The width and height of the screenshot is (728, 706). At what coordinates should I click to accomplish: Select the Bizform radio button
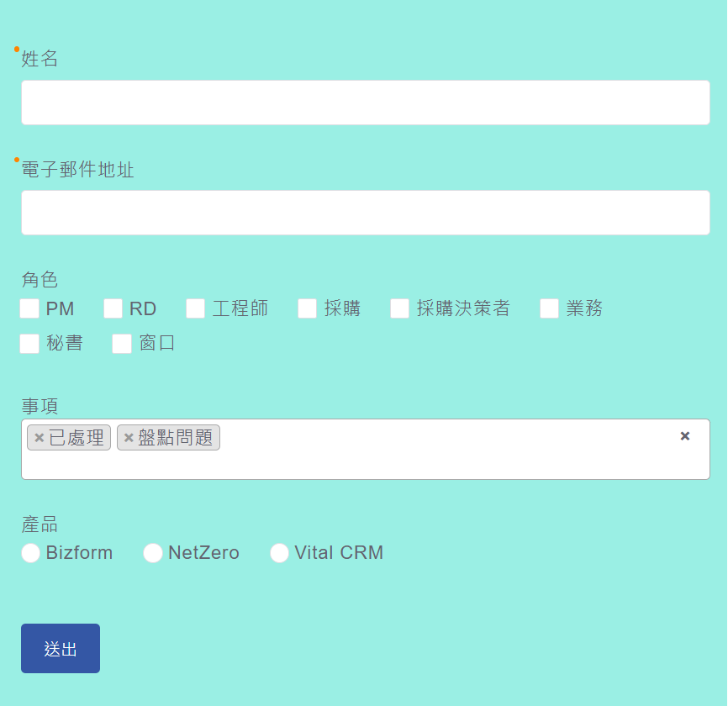(31, 553)
